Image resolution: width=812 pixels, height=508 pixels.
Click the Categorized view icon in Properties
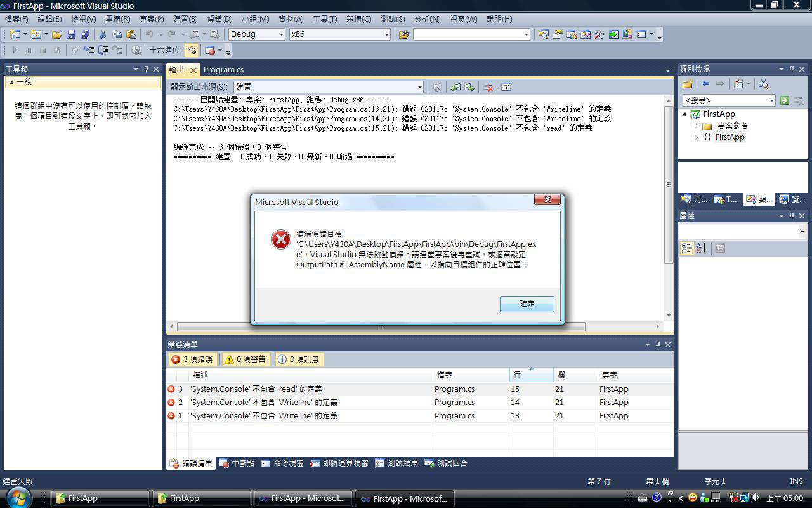point(687,248)
